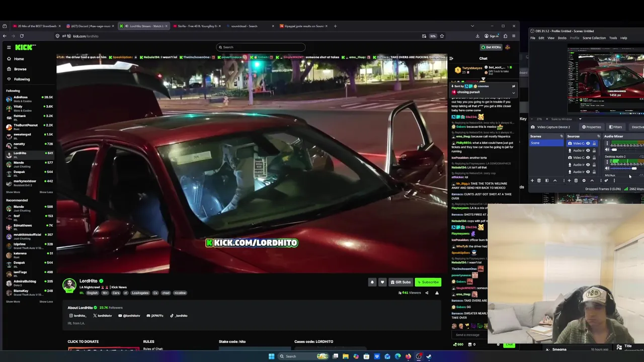Open Browse in Kick sidebar

20,69
